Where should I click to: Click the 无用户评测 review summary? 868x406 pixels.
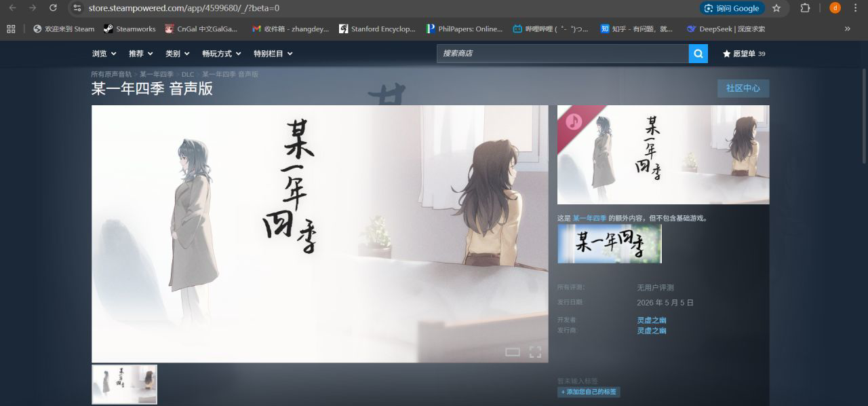[x=655, y=288]
